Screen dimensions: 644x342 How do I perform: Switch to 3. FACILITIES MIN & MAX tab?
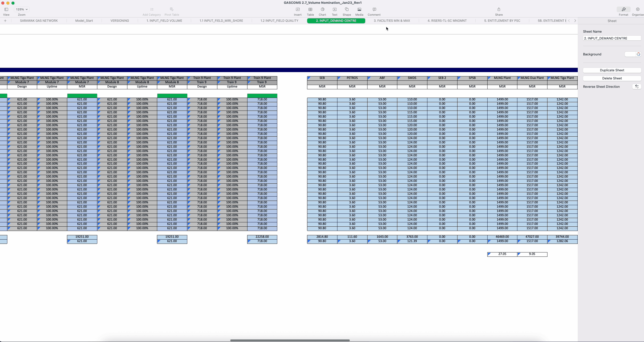click(x=392, y=21)
